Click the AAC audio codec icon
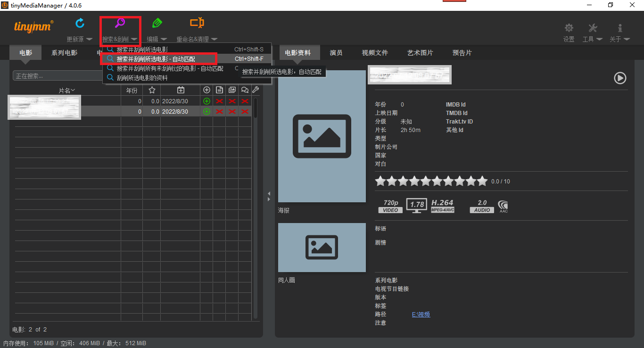Screen dimensions: 644x348 point(504,207)
